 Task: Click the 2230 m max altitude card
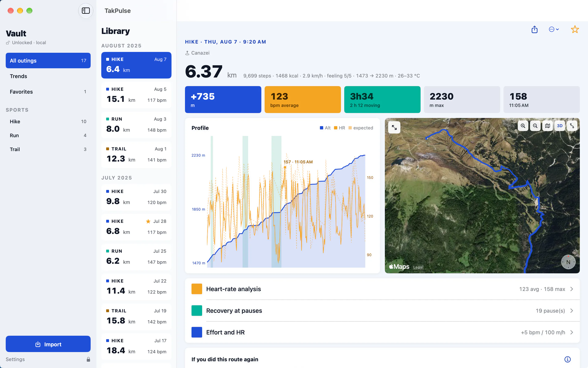coord(462,100)
